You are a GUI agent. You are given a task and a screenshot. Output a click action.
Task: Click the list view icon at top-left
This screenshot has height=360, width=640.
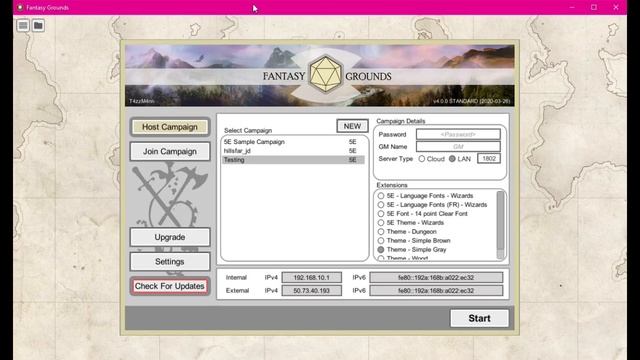click(x=23, y=26)
